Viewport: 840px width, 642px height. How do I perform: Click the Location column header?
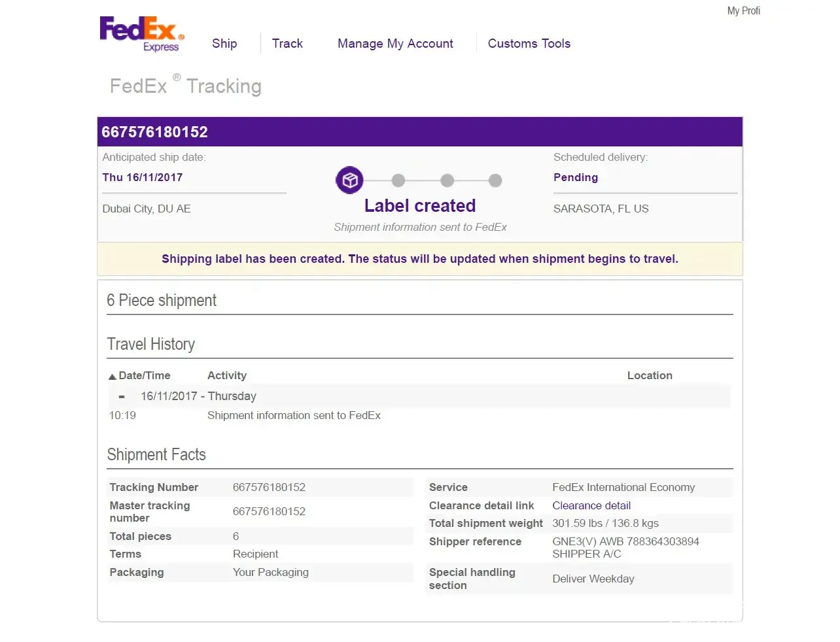click(650, 375)
